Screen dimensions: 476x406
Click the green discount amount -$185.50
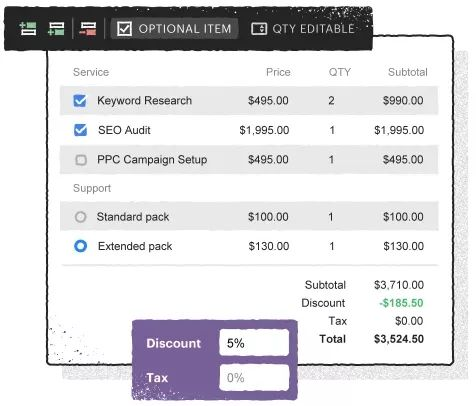coord(401,303)
